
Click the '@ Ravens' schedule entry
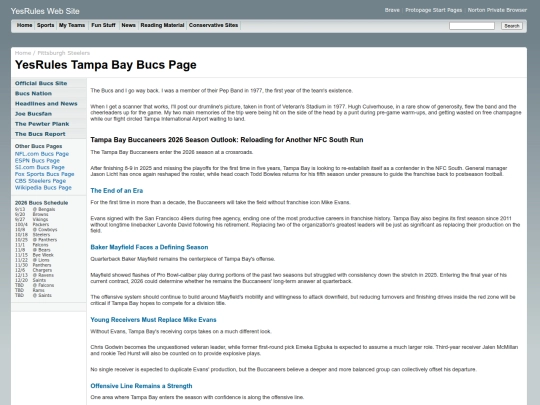43,275
